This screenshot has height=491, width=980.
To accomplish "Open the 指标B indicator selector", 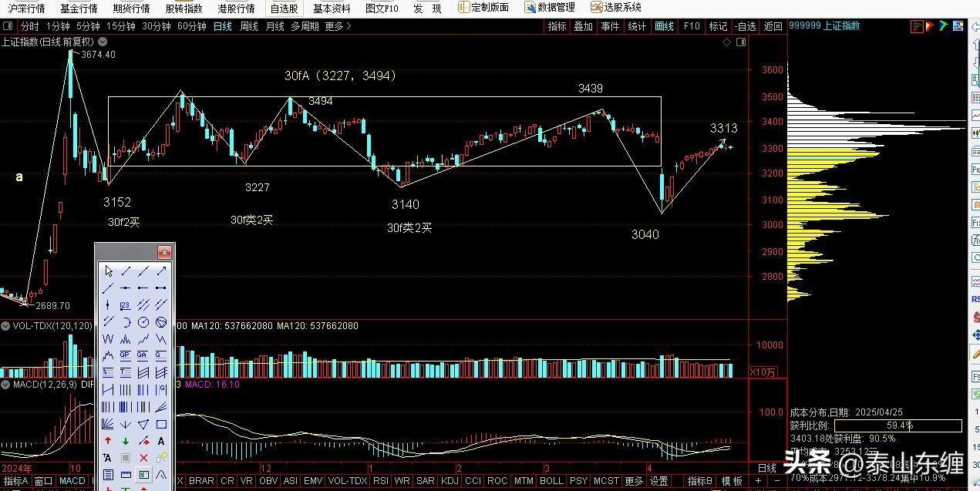I will (700, 481).
